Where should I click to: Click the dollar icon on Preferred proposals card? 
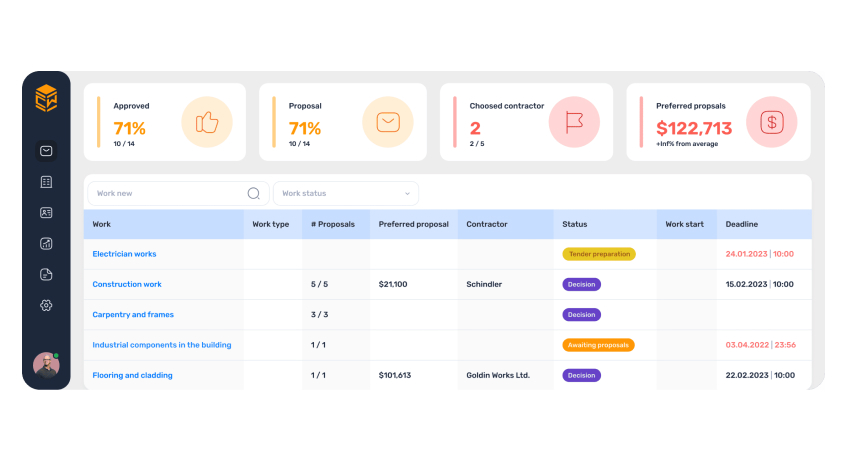click(x=772, y=122)
